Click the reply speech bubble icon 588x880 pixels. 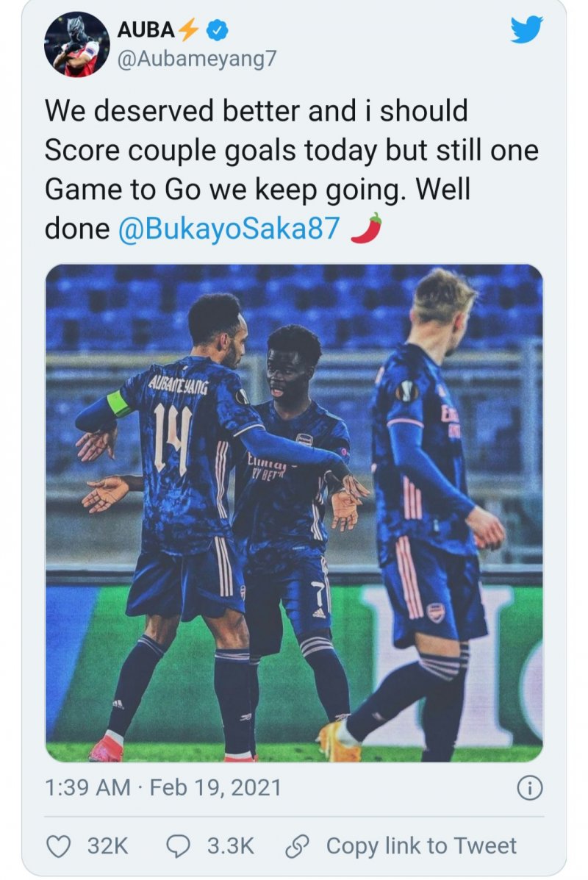click(179, 846)
